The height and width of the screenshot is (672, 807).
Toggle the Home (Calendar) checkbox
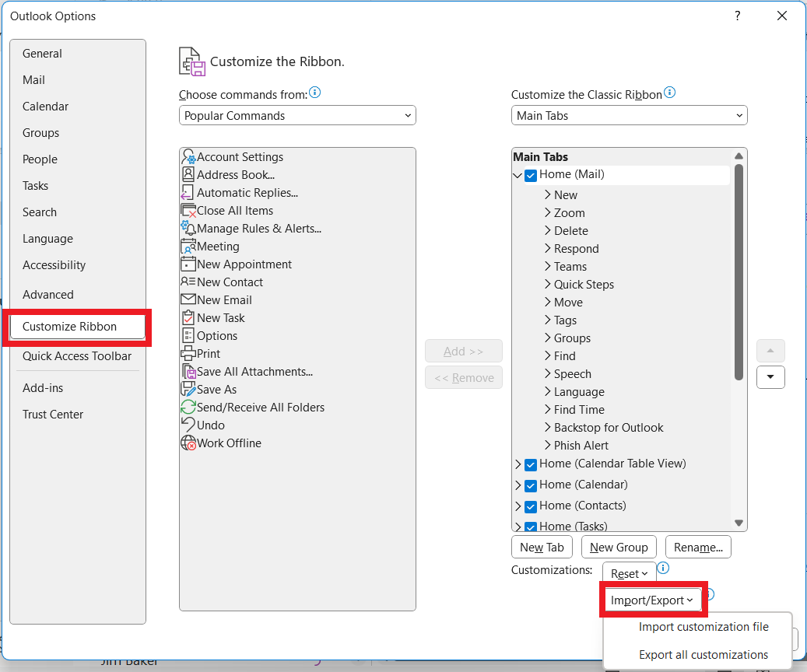click(x=531, y=486)
